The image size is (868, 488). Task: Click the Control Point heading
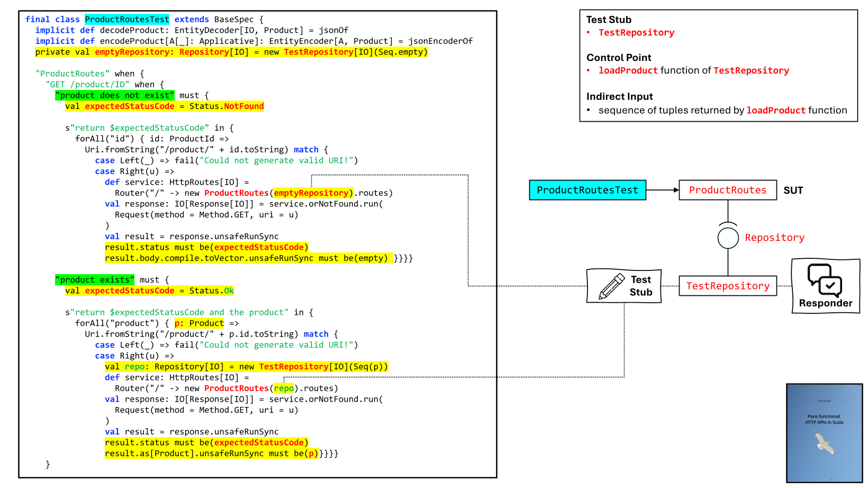coord(619,58)
